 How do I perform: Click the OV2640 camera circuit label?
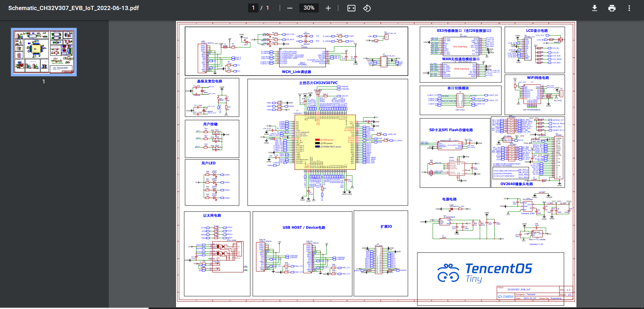click(x=517, y=184)
